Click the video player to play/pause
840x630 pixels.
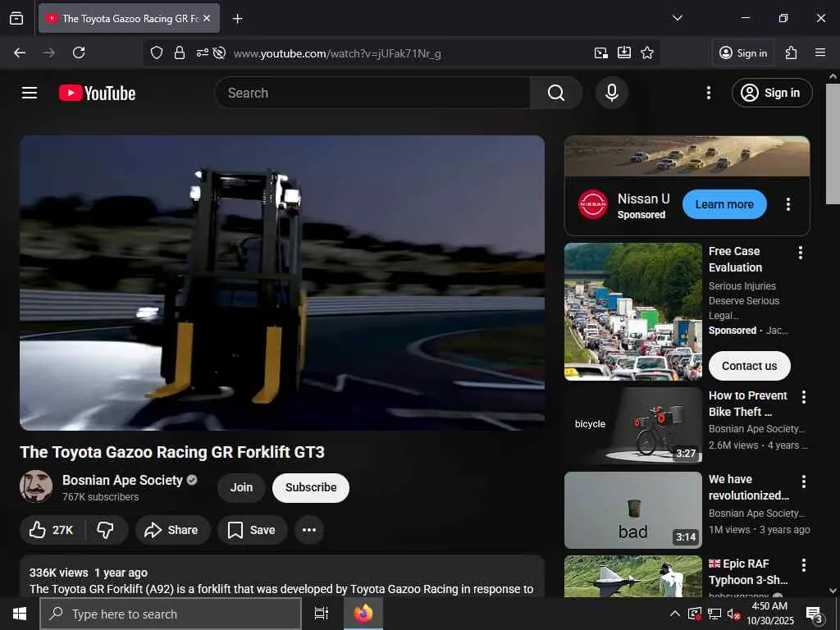tap(282, 283)
